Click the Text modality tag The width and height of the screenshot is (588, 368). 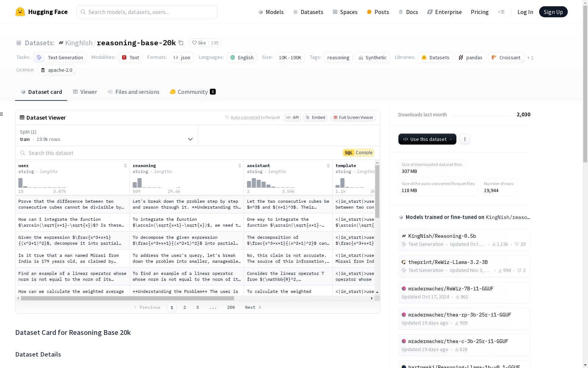[130, 57]
